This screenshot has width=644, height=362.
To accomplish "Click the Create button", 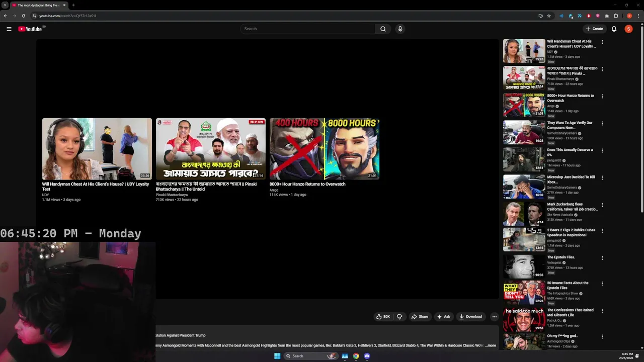I will (594, 29).
